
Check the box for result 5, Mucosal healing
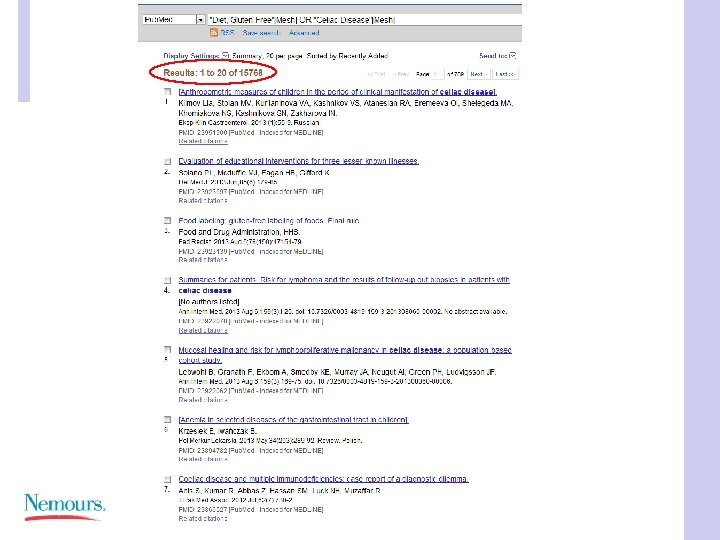tap(168, 350)
